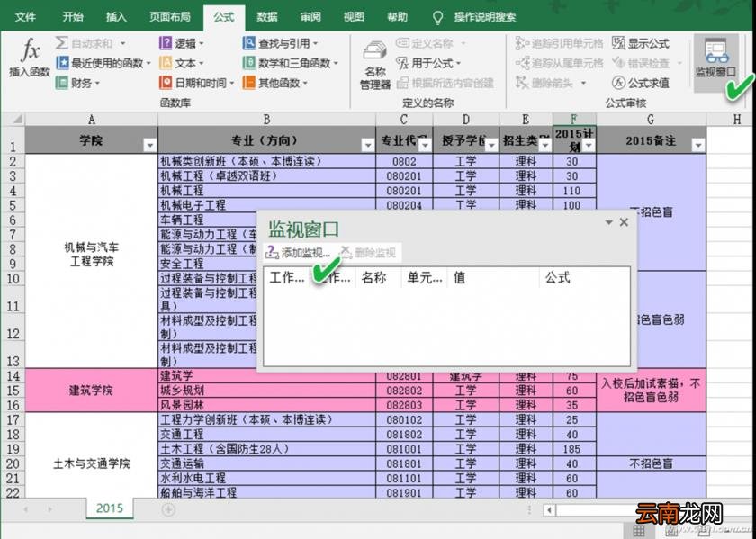Screen dimensions: 756x539
Task: Open Other Functions (其他函数) list
Action: click(276, 83)
